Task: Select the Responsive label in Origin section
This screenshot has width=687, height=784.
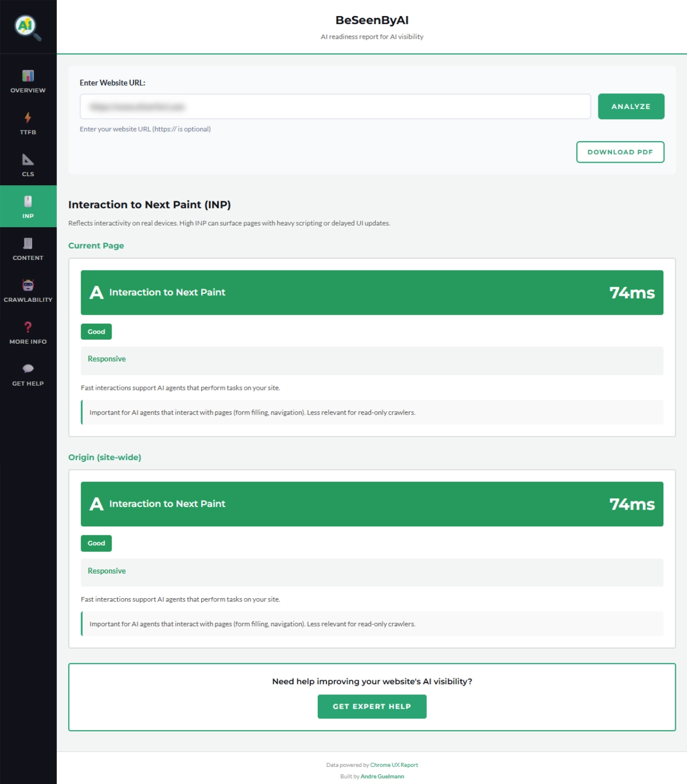Action: pyautogui.click(x=106, y=571)
